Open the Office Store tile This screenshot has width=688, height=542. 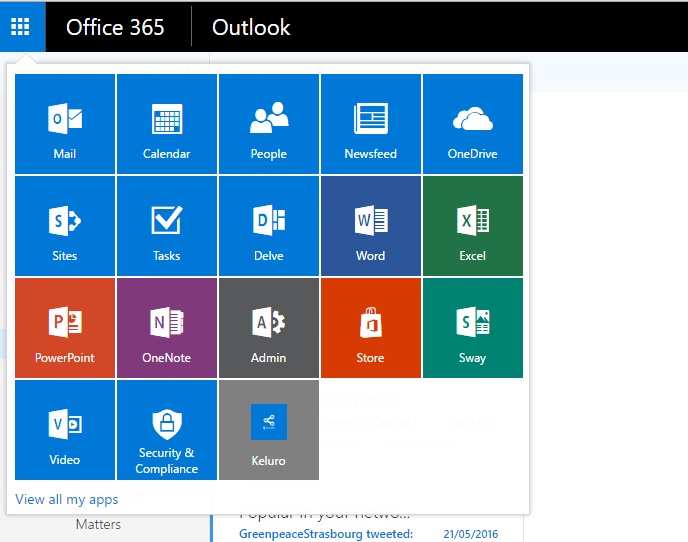[x=371, y=328]
